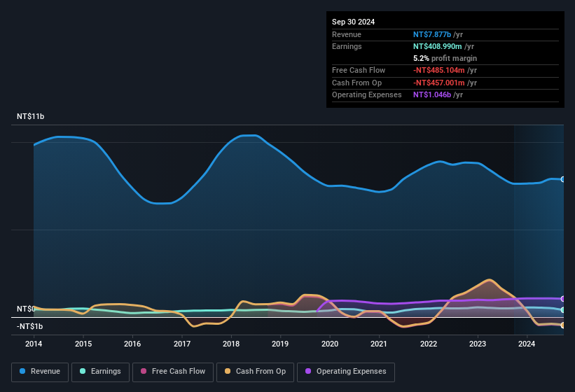This screenshot has height=392, width=575.
Task: Toggle the Operating Expenses legend button
Action: point(346,372)
